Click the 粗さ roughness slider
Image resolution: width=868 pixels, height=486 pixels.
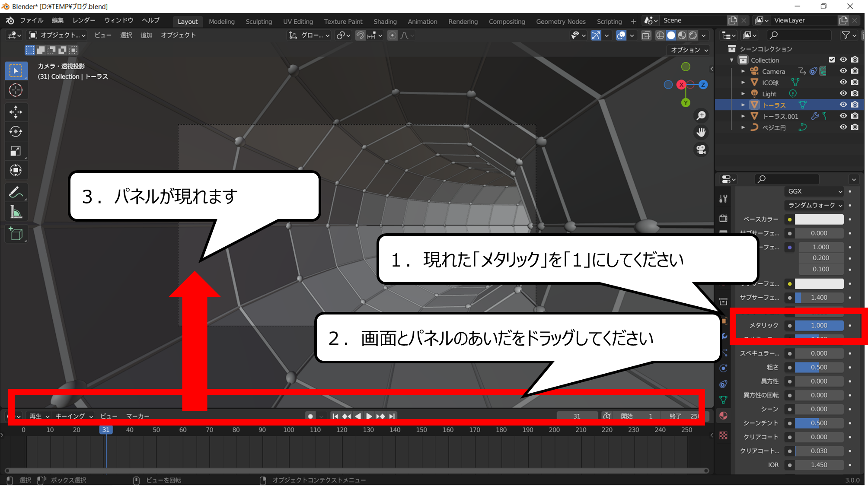pyautogui.click(x=819, y=367)
